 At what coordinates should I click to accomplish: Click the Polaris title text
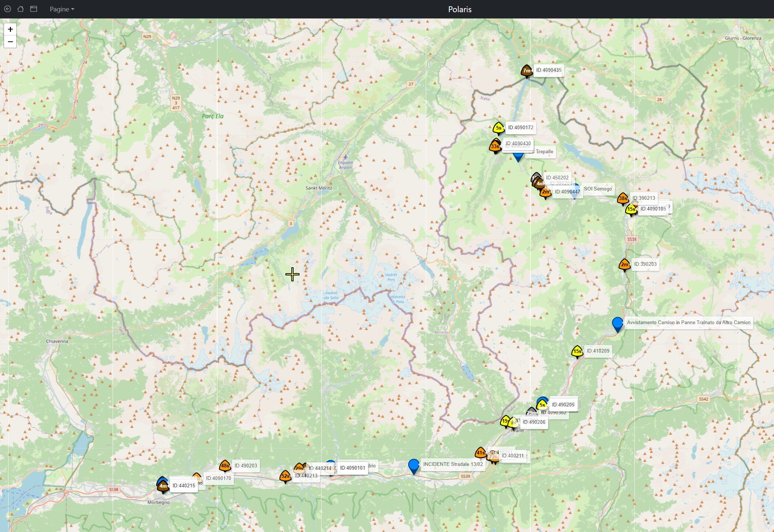459,9
